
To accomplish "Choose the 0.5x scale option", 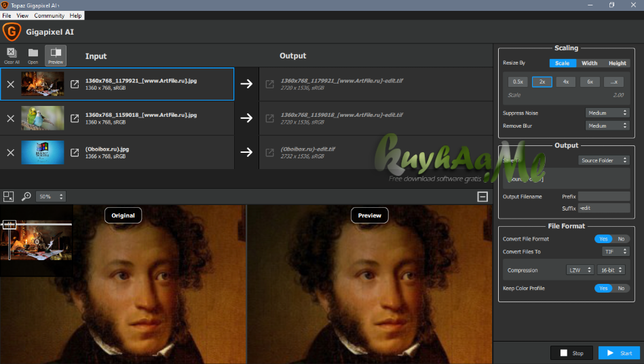I will pos(518,81).
